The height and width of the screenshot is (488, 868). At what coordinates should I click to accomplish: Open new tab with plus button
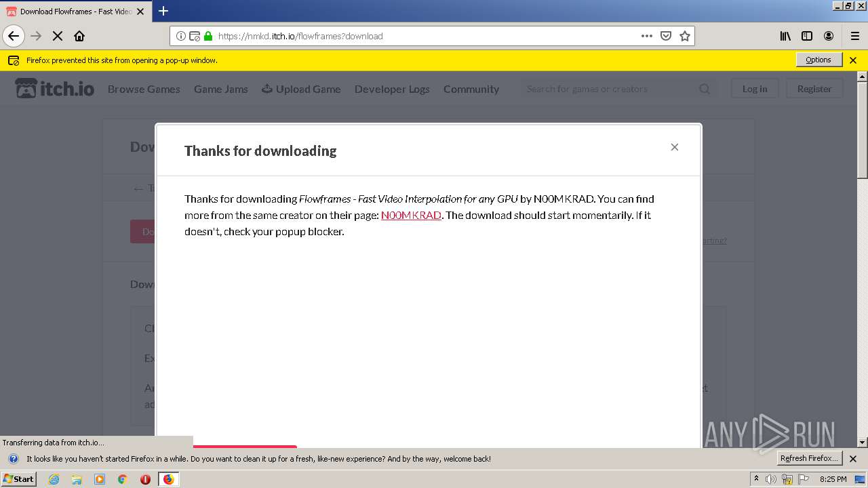[x=163, y=11]
